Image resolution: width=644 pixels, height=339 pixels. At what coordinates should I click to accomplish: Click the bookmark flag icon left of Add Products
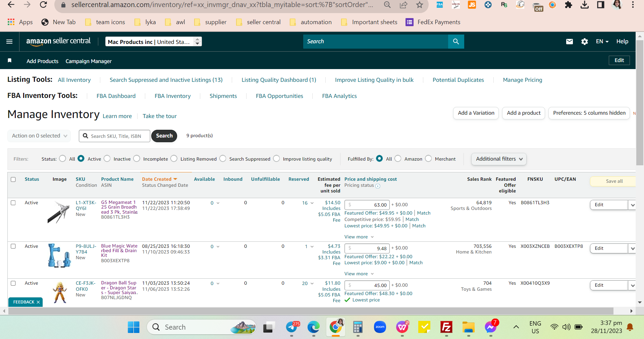pos(9,61)
